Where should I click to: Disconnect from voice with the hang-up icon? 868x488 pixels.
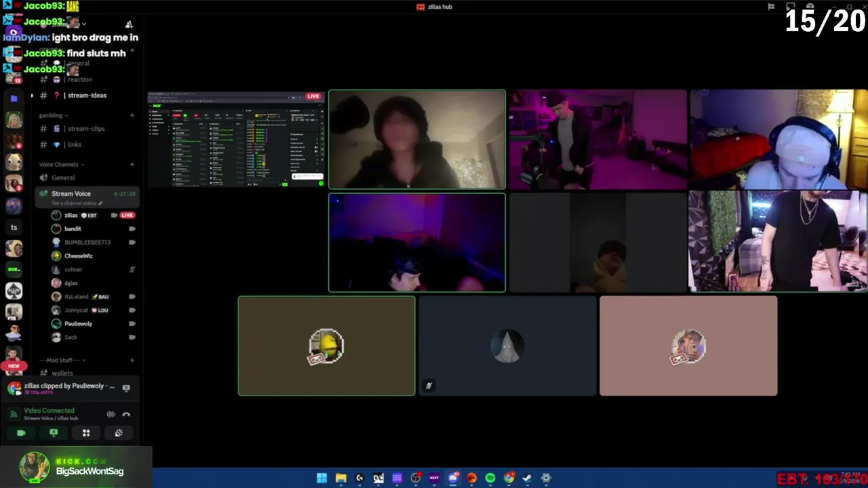[x=126, y=414]
